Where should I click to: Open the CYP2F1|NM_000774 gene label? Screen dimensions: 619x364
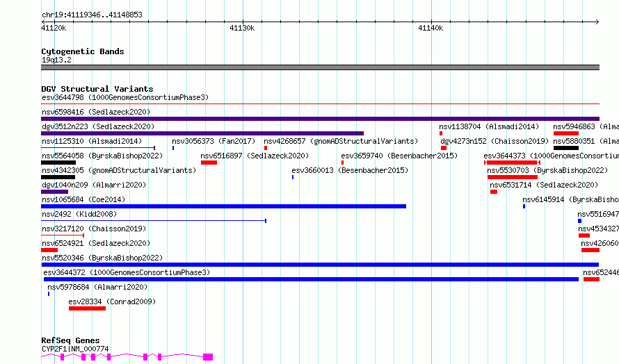[75, 349]
